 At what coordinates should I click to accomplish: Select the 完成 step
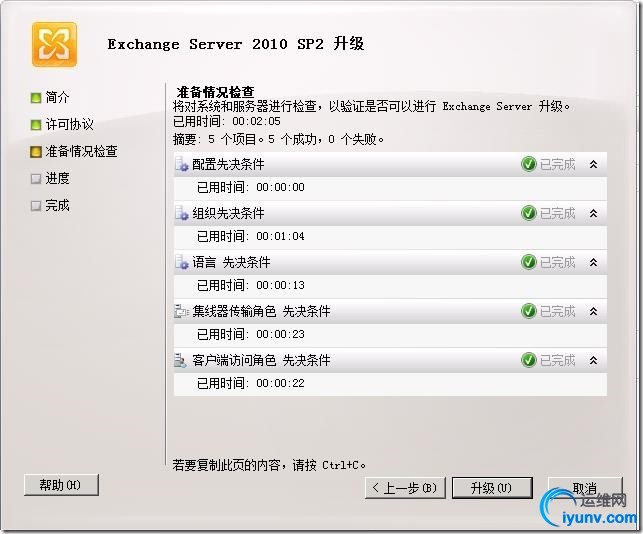57,205
